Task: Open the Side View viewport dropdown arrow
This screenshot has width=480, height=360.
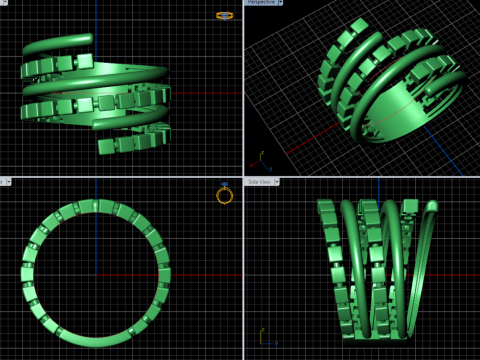Action: pyautogui.click(x=277, y=182)
